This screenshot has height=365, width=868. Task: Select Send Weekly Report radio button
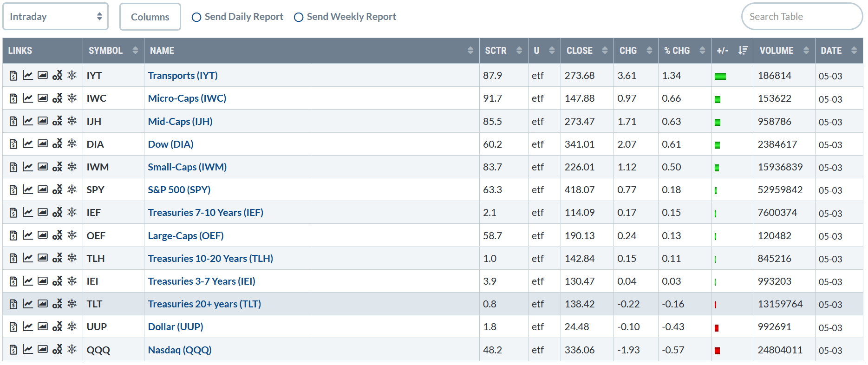pyautogui.click(x=299, y=17)
